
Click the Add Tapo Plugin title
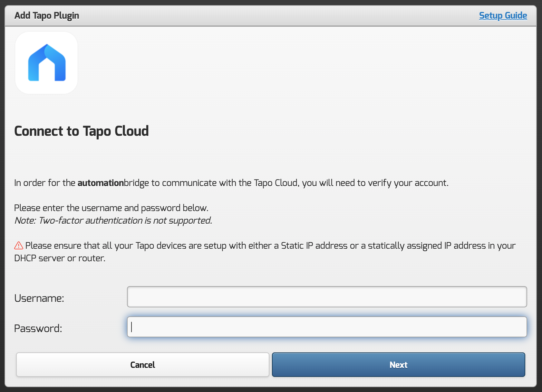tap(47, 15)
